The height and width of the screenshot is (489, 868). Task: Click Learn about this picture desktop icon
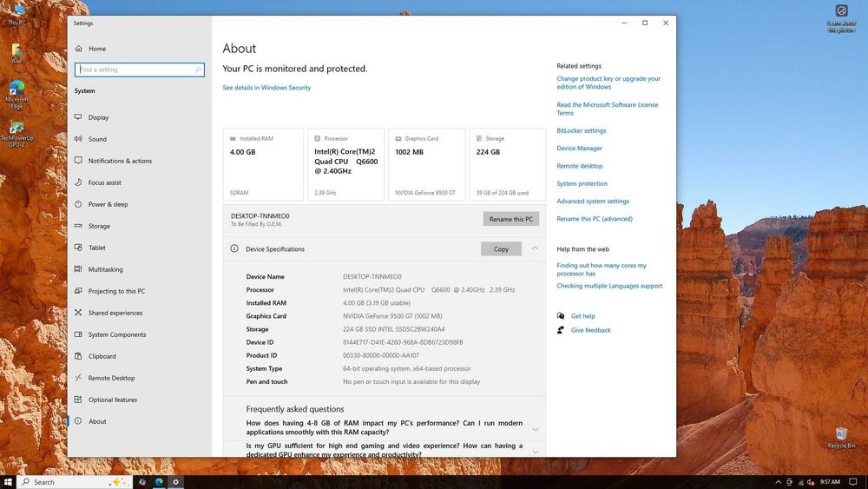(841, 19)
